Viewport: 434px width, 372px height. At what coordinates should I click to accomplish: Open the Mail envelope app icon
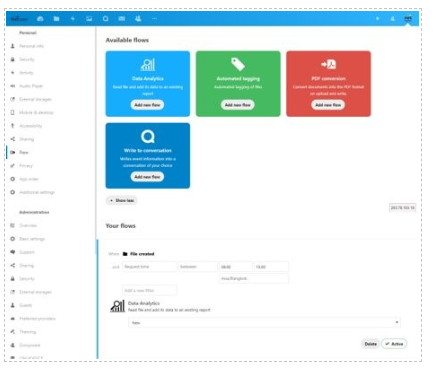122,19
